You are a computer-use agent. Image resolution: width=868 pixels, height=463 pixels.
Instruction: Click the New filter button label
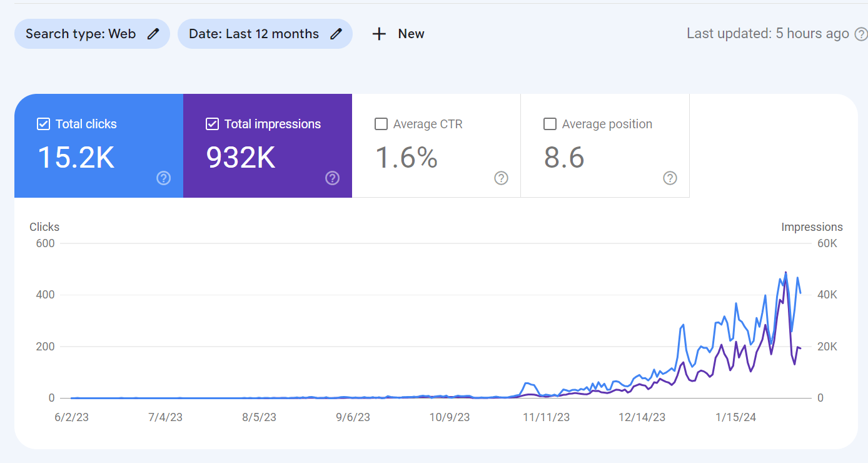411,34
